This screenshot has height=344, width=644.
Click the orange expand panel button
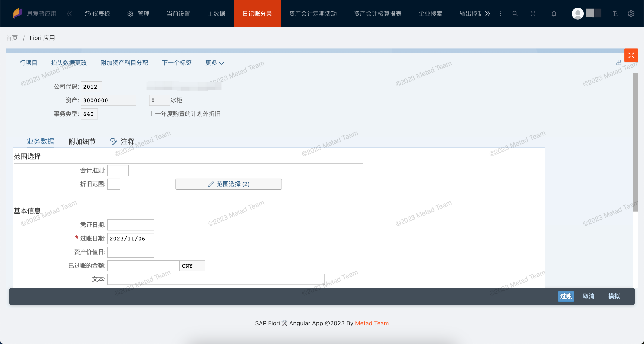[631, 55]
